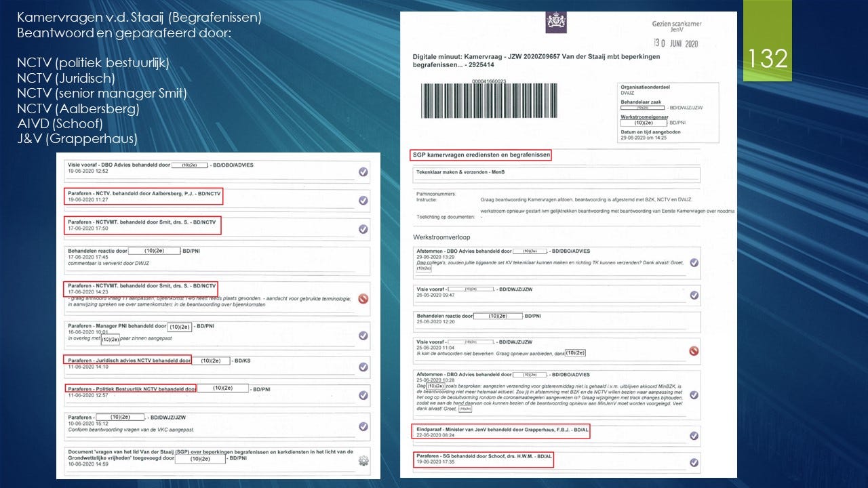Click the checkmark on the 10-06-2020 15:12 paraferen row
This screenshot has width=868, height=488.
363,426
